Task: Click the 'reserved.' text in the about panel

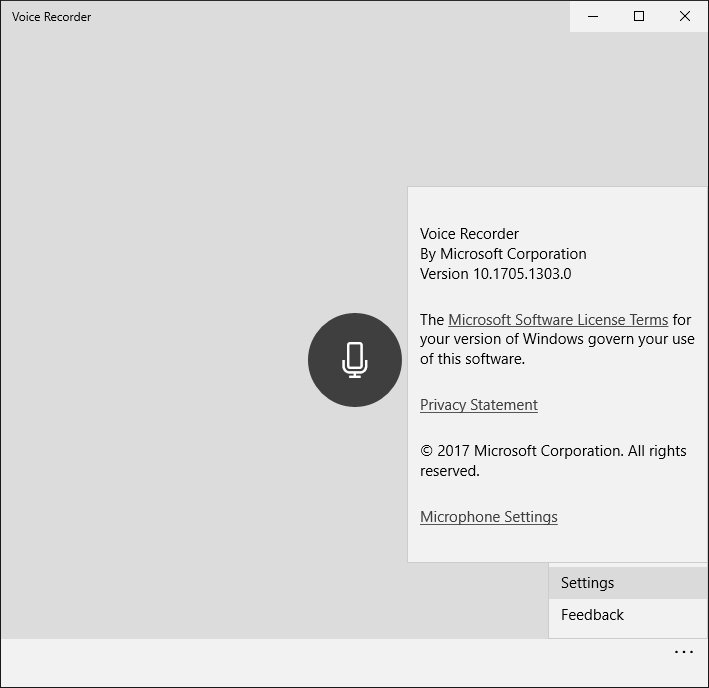Action: click(x=449, y=471)
